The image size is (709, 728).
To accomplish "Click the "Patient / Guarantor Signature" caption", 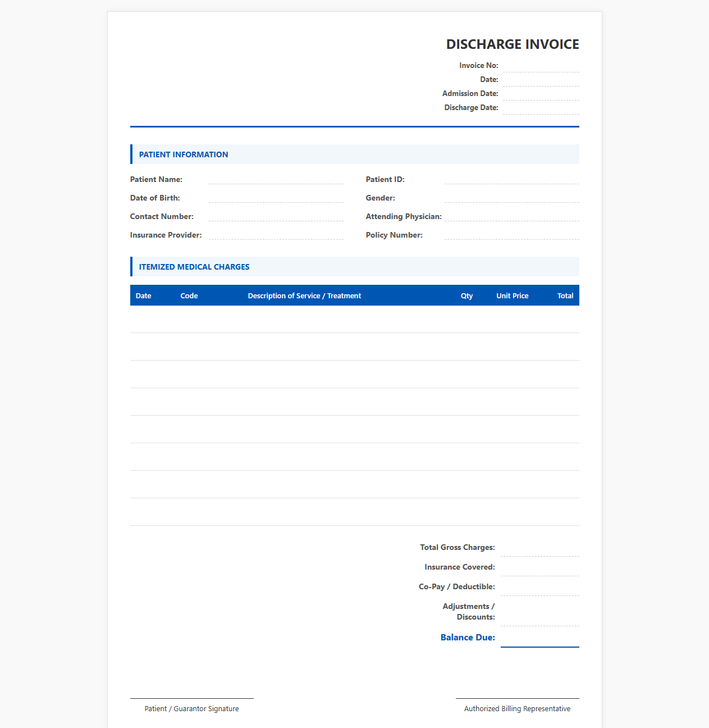I will point(191,709).
